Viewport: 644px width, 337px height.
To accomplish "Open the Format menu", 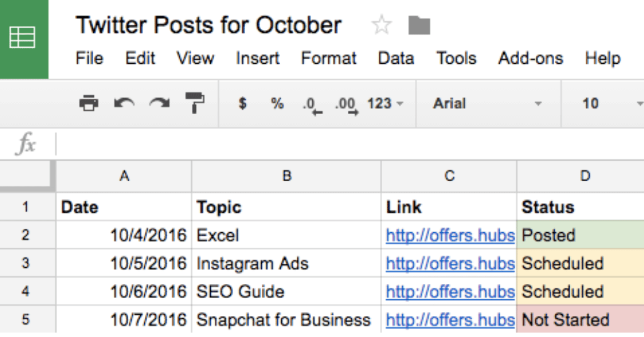I will click(x=328, y=58).
